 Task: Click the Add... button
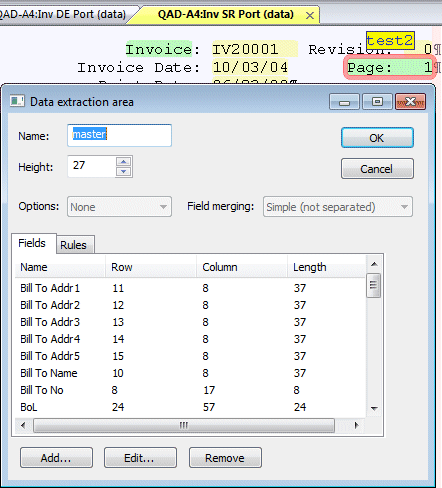[x=56, y=458]
